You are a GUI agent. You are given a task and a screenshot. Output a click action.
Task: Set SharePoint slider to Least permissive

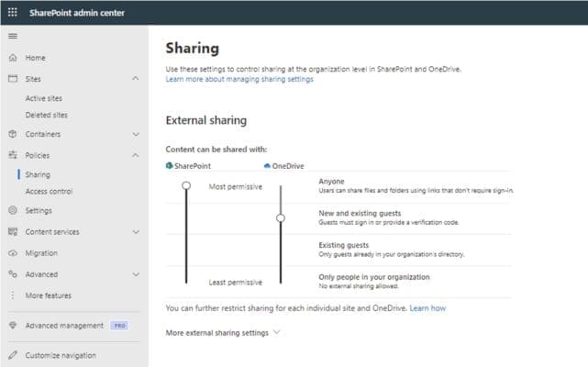(x=186, y=282)
